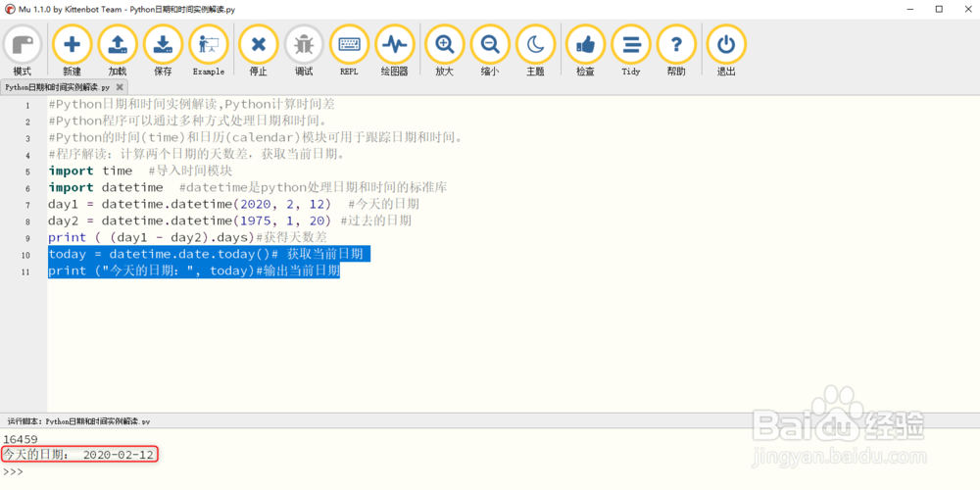Viewport: 980px width, 490px height.
Task: Click the comment line mentioning calendar模块
Action: coord(256,137)
